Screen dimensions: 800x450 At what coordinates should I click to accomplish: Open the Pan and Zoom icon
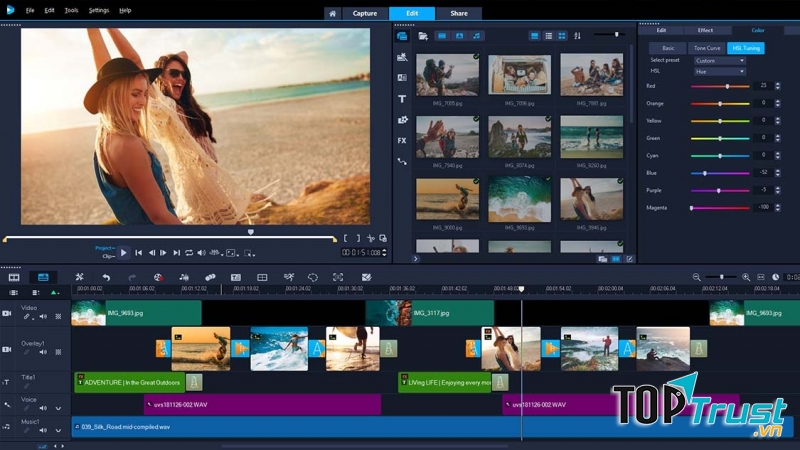click(338, 277)
